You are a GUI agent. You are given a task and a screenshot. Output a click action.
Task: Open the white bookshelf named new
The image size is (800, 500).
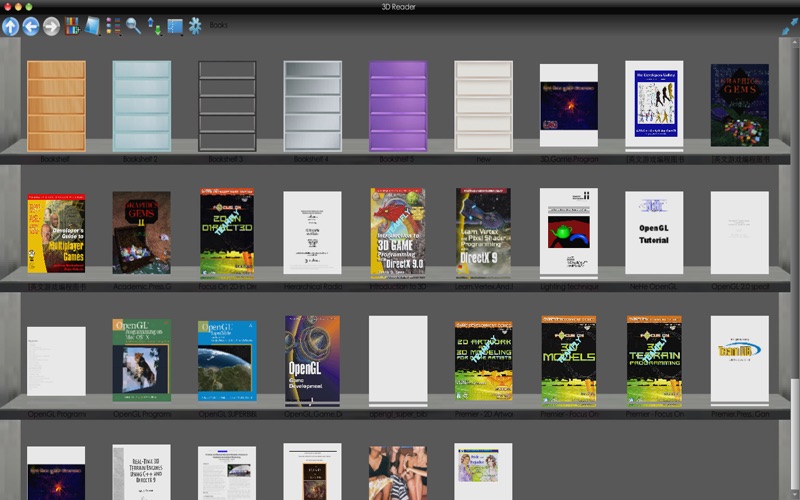pyautogui.click(x=483, y=106)
